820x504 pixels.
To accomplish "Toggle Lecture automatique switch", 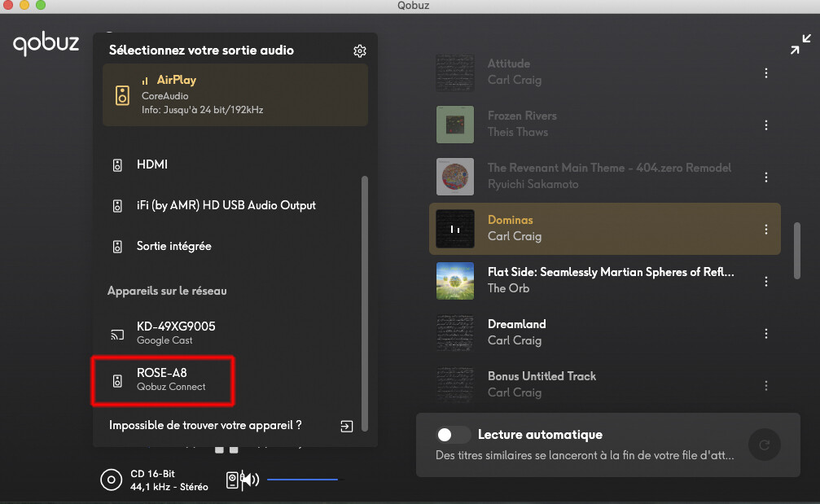I will pos(454,435).
